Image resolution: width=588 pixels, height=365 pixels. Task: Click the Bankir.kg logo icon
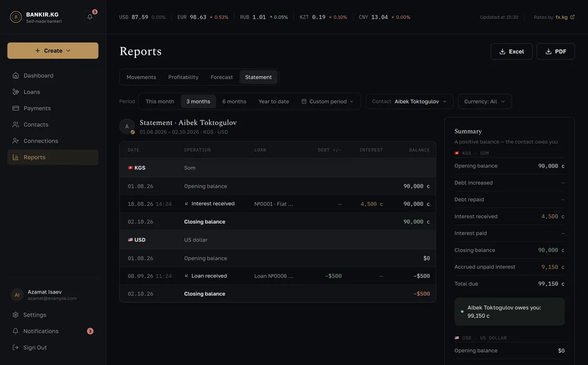click(x=16, y=17)
